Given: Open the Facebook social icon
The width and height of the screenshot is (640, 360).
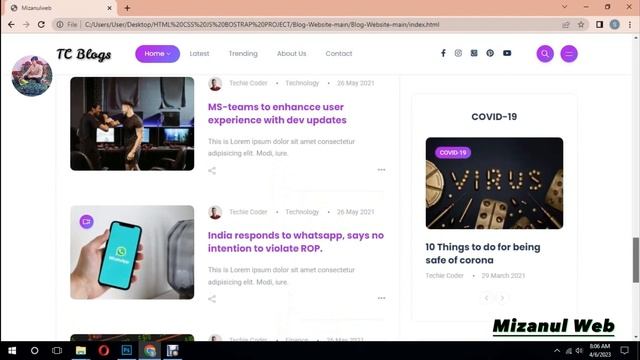Looking at the screenshot, I should (x=443, y=53).
